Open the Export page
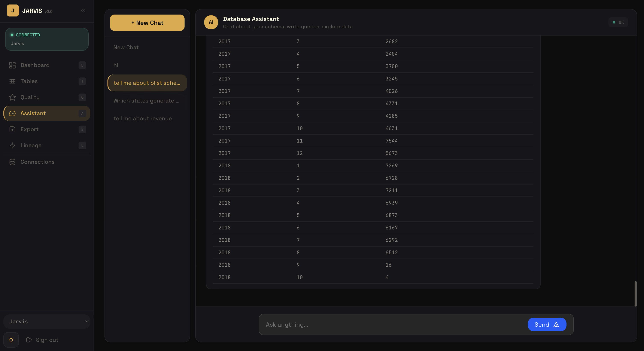644x351 pixels. 47,129
